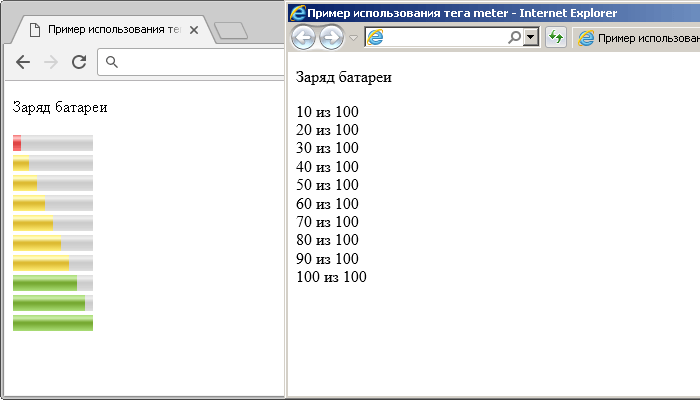This screenshot has width=700, height=400.
Task: Click the Chrome forward arrow button
Action: (x=51, y=62)
